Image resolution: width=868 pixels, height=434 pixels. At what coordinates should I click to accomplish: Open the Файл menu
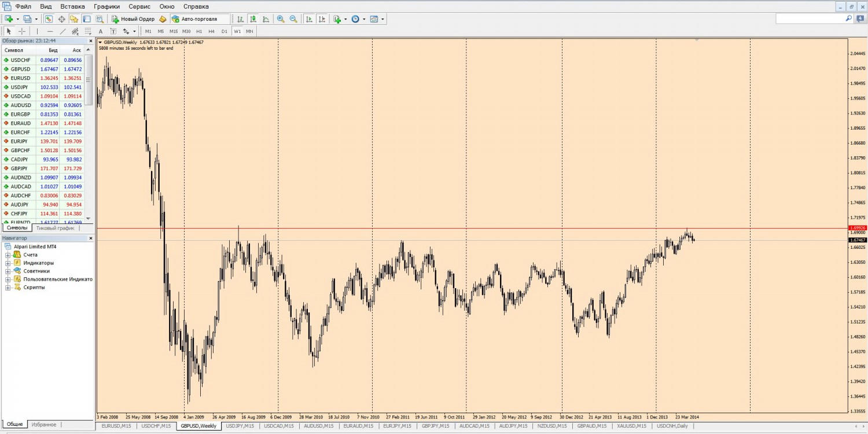coord(24,6)
